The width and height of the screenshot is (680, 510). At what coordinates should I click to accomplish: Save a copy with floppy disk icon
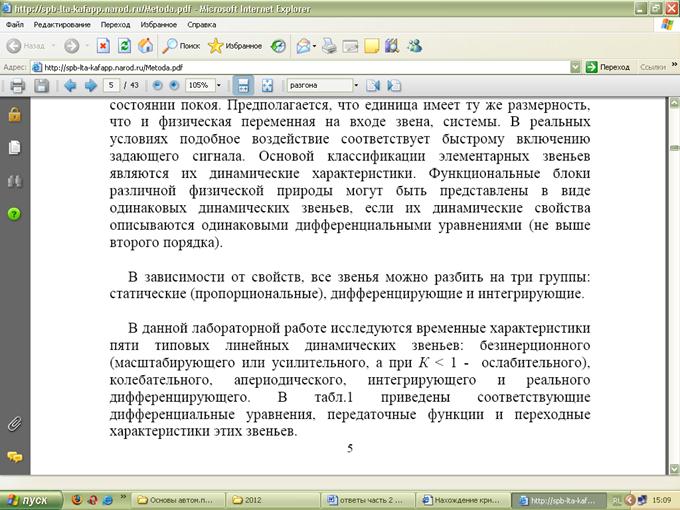[x=41, y=85]
